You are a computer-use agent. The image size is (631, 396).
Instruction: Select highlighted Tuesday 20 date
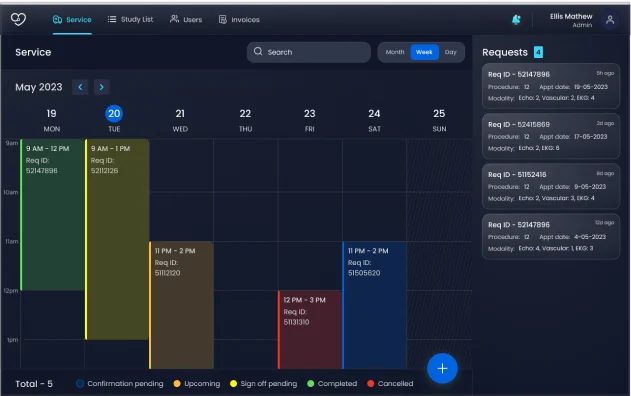[x=114, y=113]
